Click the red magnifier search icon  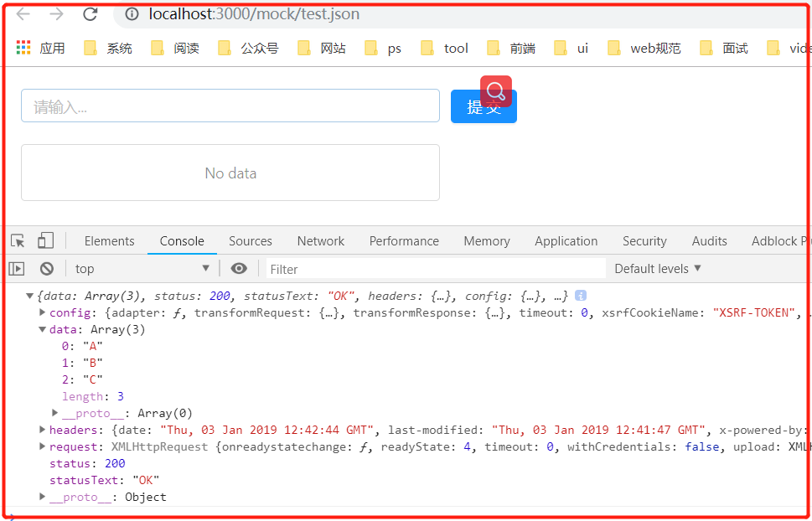tap(495, 91)
